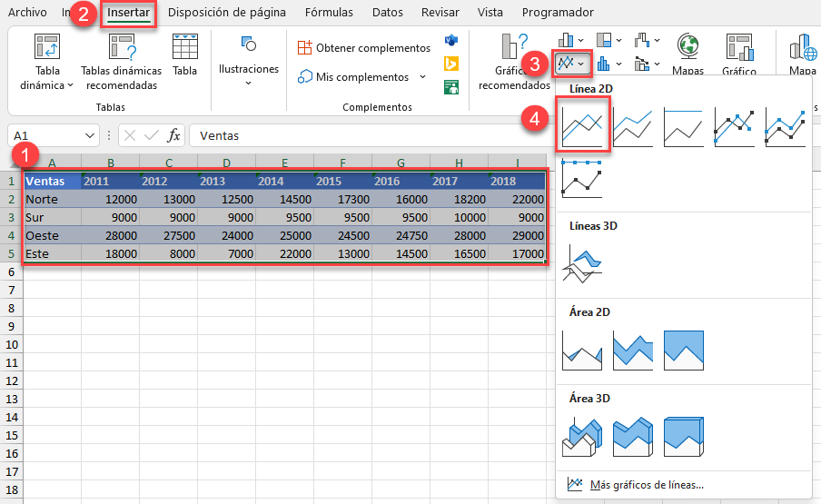Click the confirm entry checkmark icon
The width and height of the screenshot is (821, 504).
pos(152,136)
